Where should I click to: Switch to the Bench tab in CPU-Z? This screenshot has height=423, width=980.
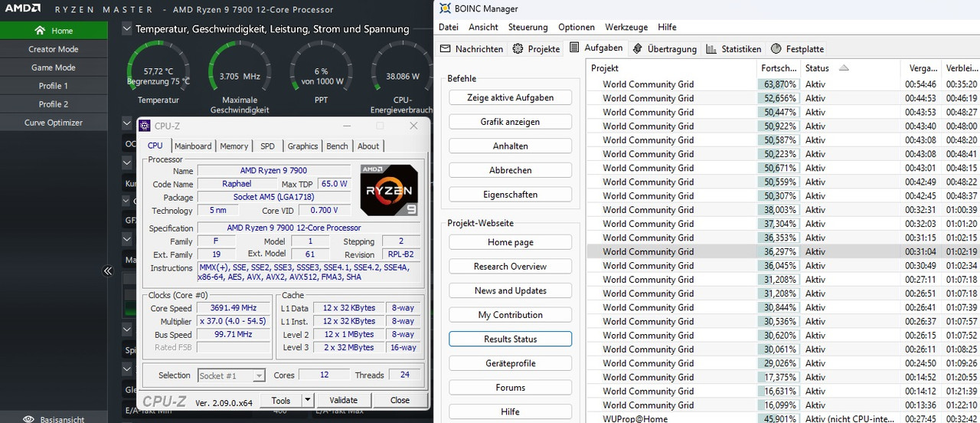(337, 146)
